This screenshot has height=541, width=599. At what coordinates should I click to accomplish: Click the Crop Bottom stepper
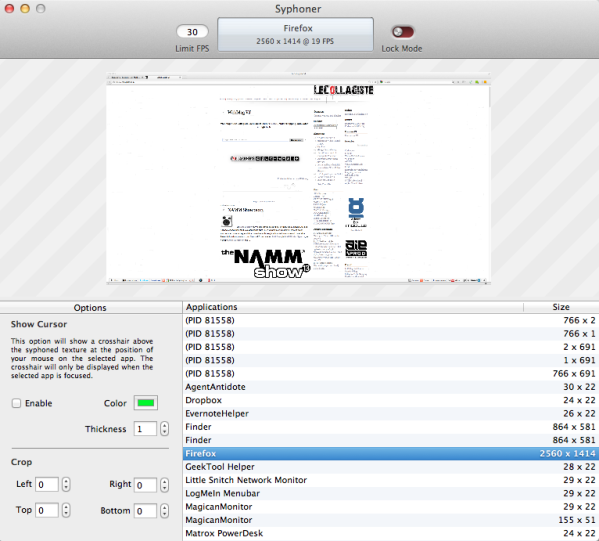click(x=164, y=511)
